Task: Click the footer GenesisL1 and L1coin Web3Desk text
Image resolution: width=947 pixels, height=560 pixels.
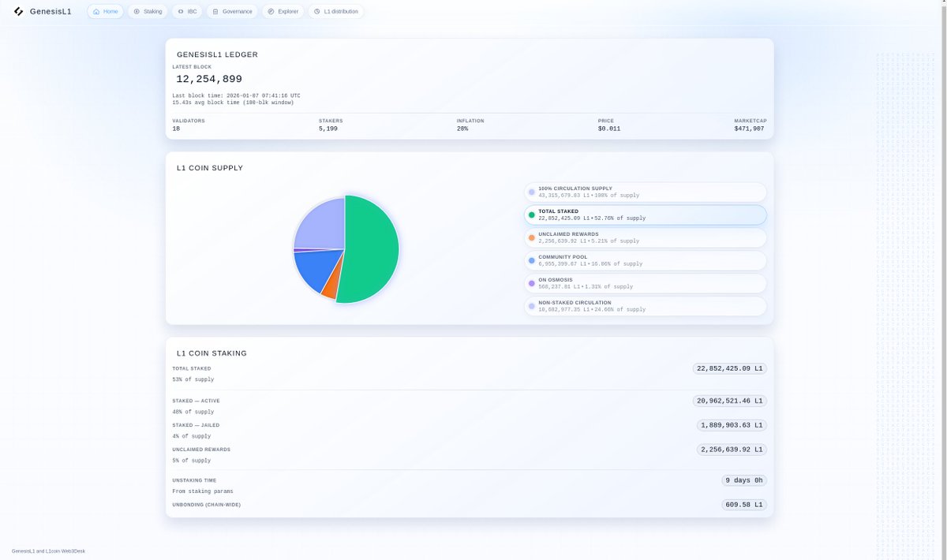Action: [x=48, y=551]
